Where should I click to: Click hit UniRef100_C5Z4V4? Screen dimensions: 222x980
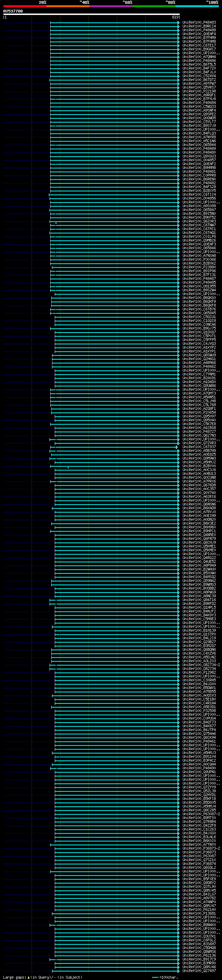[x=199, y=76]
